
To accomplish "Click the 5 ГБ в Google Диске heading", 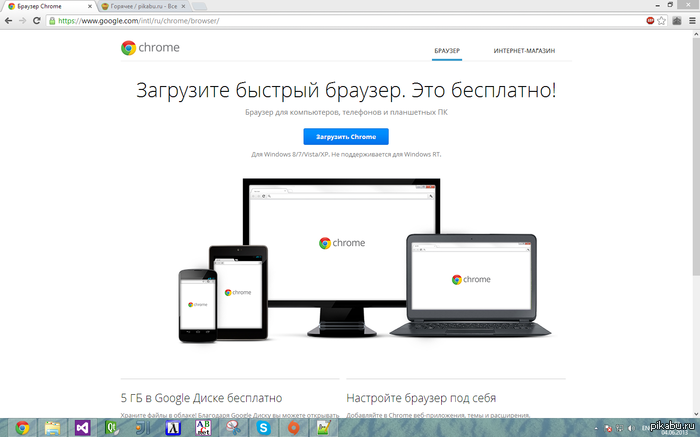I will [201, 398].
